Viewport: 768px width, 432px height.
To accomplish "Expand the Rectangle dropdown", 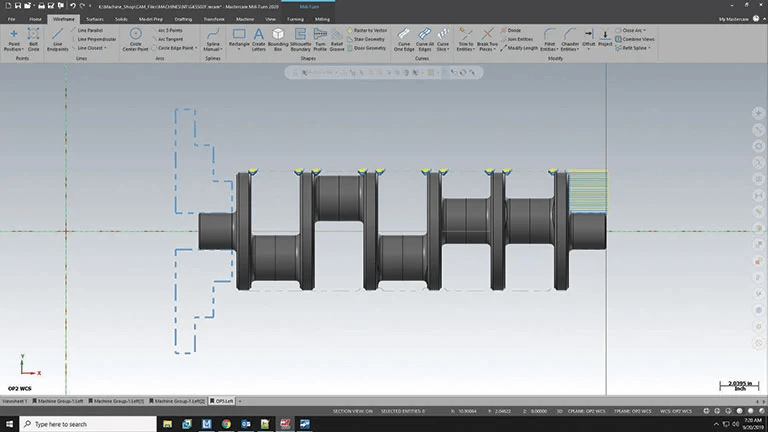I will (x=239, y=48).
